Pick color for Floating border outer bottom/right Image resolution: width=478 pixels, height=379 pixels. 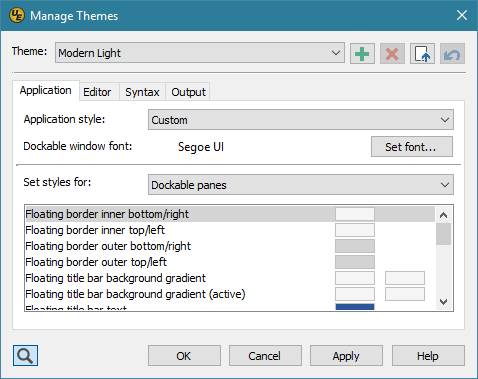(x=355, y=246)
